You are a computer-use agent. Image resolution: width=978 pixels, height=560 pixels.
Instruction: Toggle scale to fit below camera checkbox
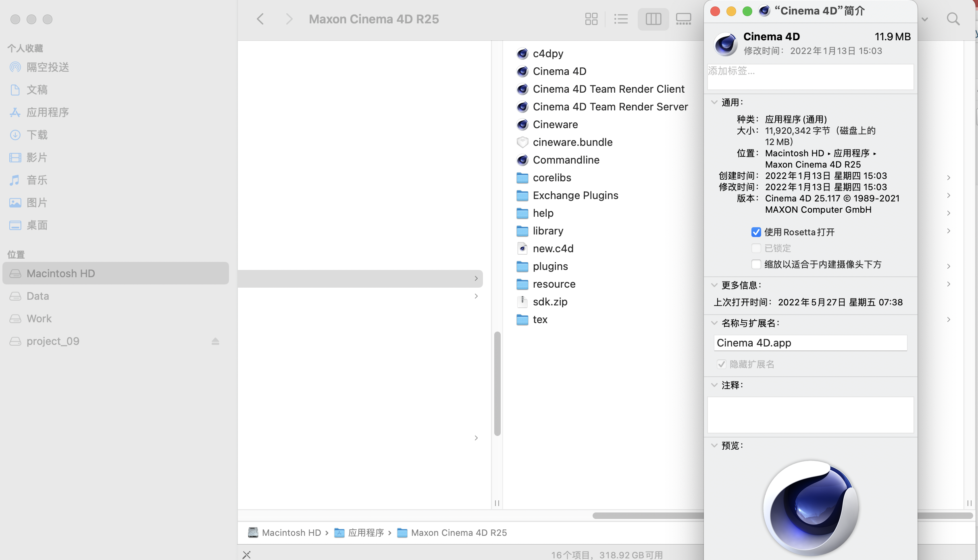756,264
